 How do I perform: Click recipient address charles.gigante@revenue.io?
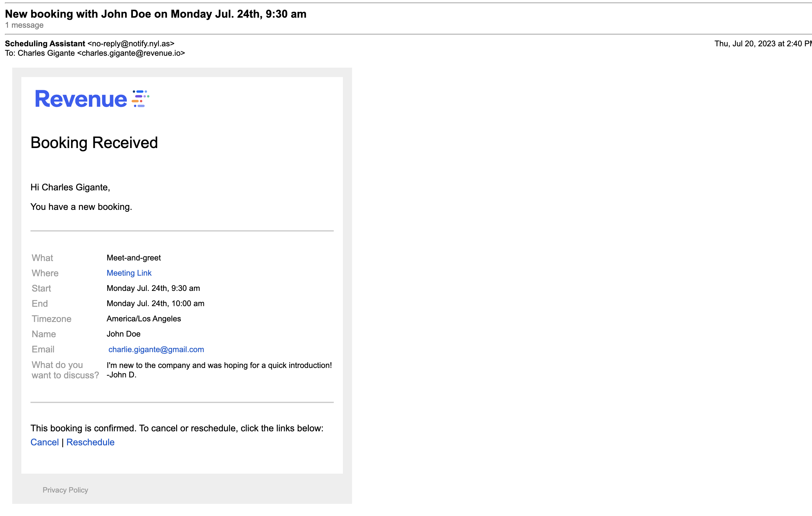click(x=131, y=53)
